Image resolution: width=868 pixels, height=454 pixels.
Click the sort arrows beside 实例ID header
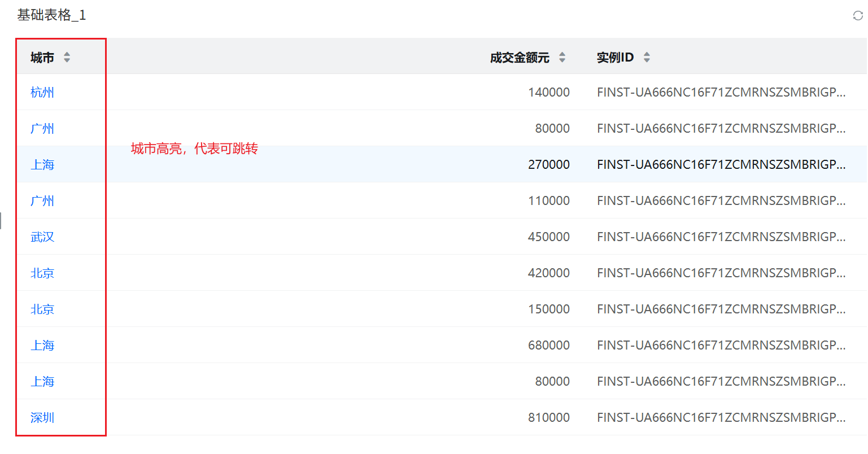click(x=647, y=57)
